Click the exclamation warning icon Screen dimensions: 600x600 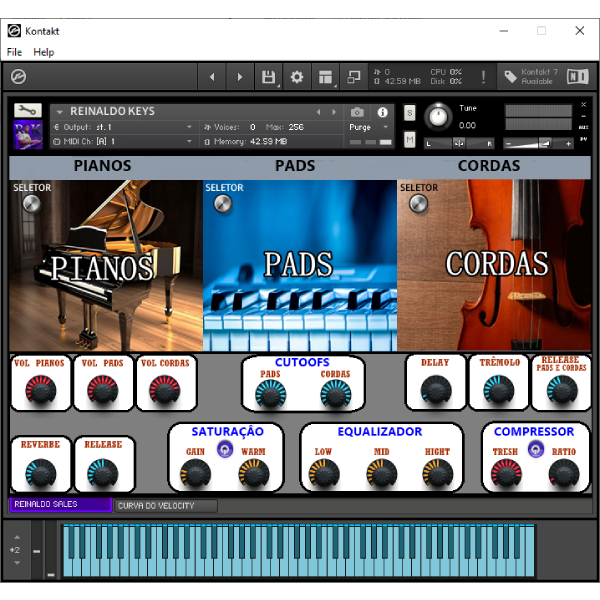pos(483,77)
